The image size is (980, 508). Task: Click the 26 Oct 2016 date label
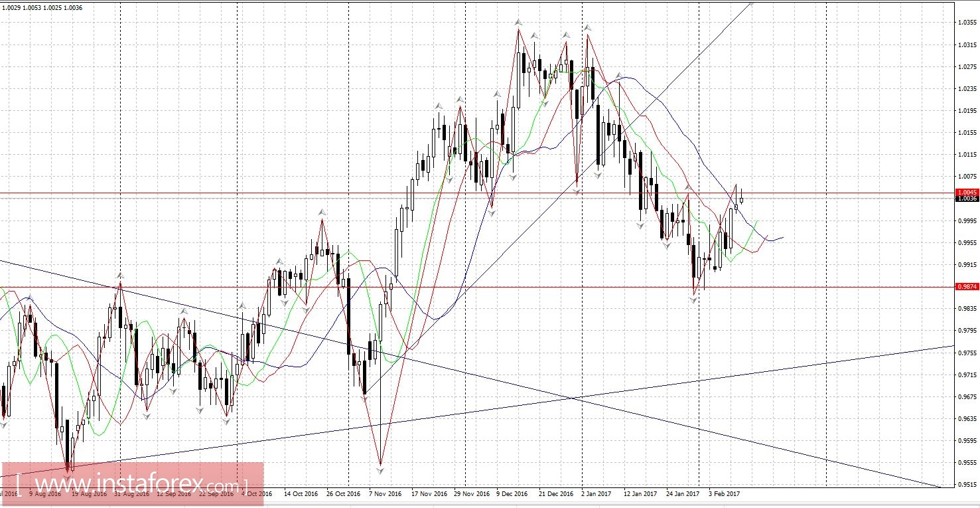click(x=345, y=494)
